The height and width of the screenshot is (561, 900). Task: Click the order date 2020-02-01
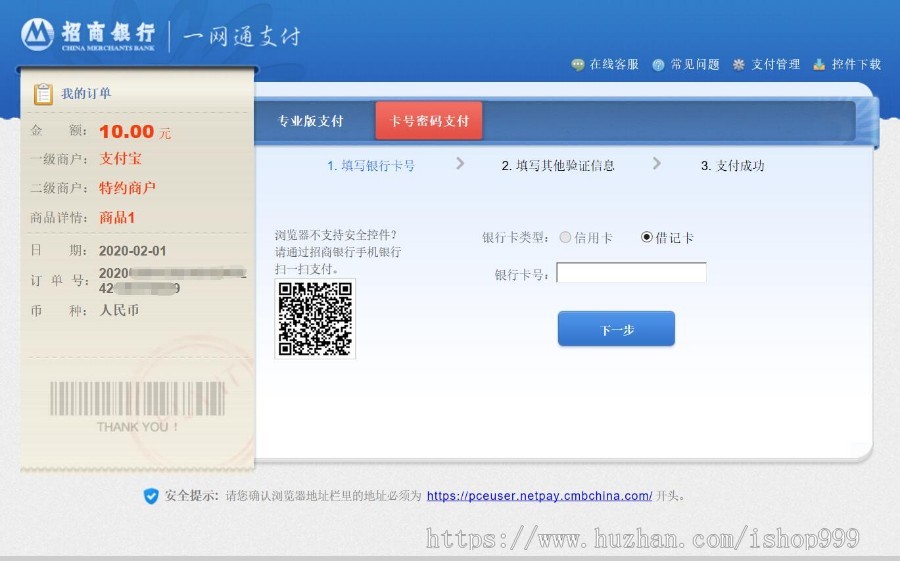tap(133, 251)
